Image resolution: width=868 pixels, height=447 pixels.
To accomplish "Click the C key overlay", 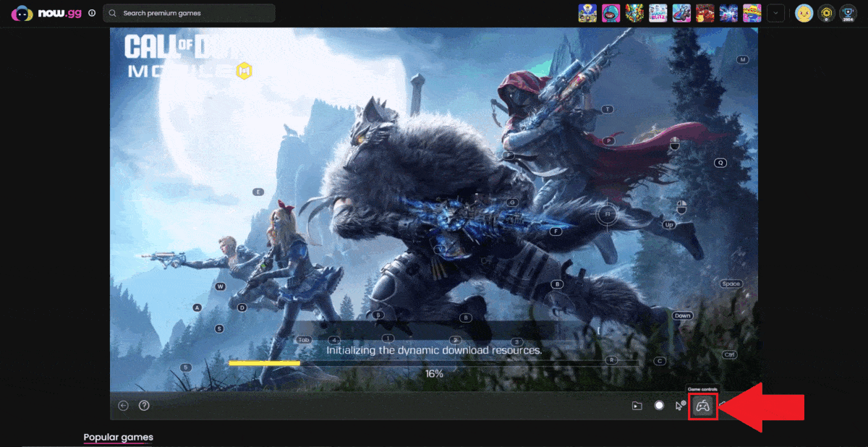I will click(x=660, y=361).
